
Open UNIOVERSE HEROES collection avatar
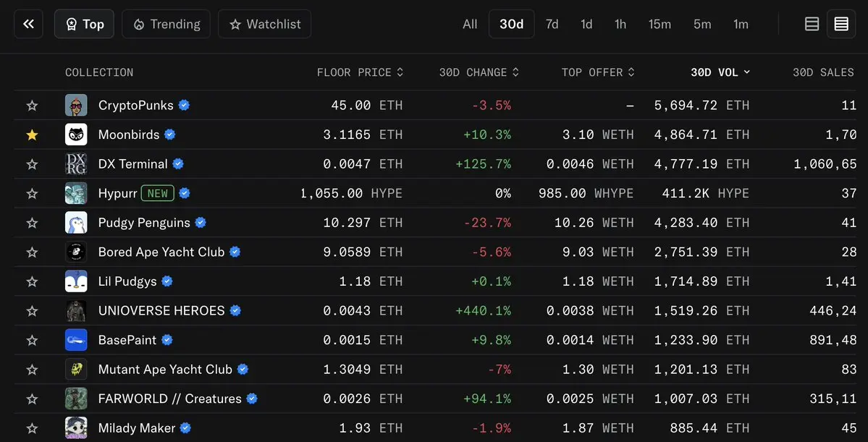point(76,310)
